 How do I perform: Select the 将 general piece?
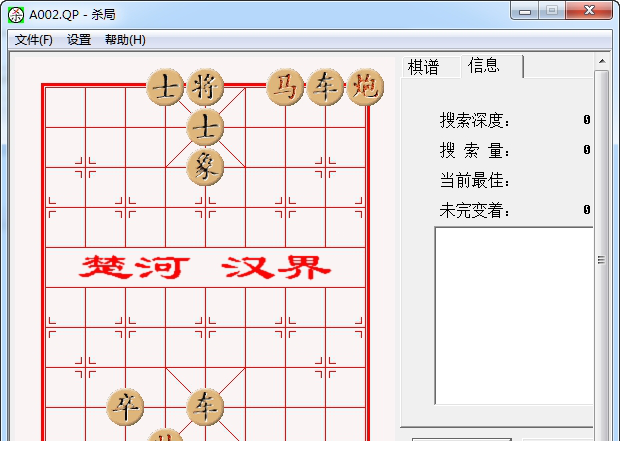click(x=205, y=87)
